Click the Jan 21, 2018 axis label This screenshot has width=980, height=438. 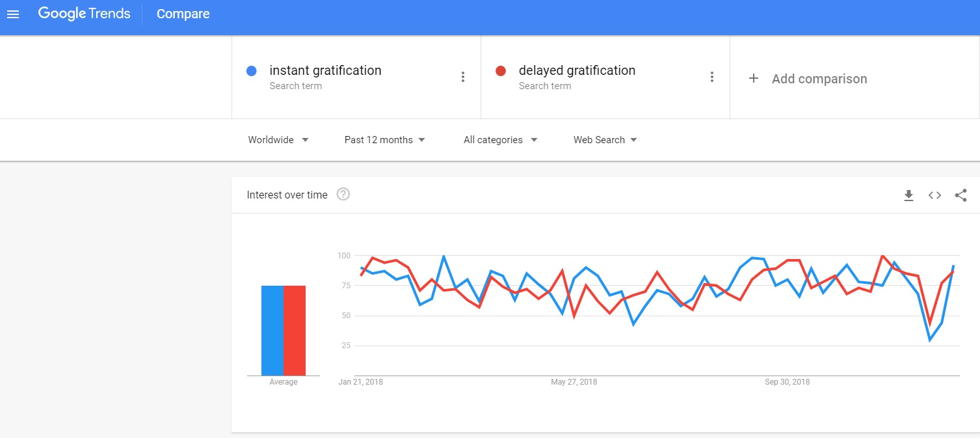click(x=361, y=382)
